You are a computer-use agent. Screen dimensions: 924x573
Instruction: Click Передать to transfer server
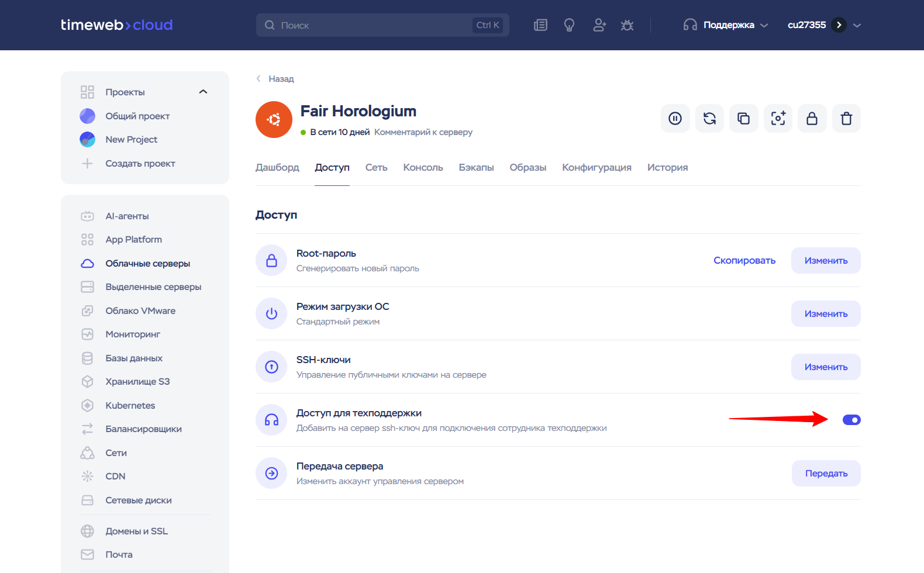pyautogui.click(x=826, y=474)
